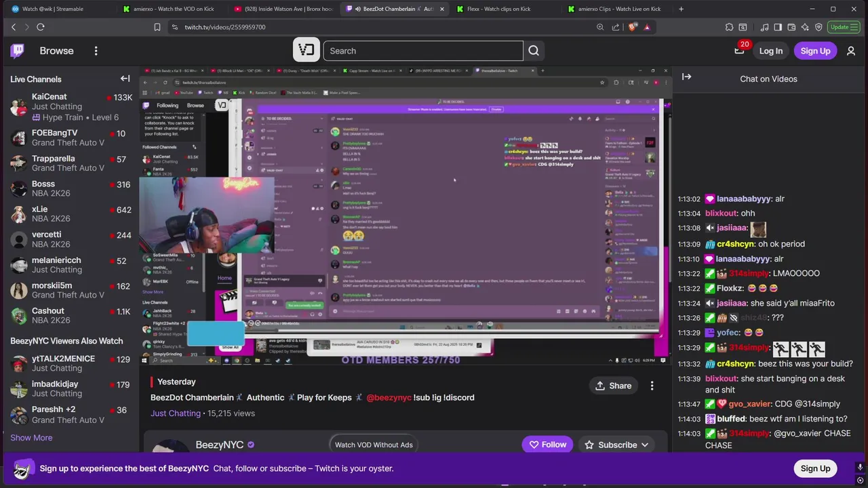Open Pareshh +2 channel in sidebar
The width and height of the screenshot is (868, 488).
(x=71, y=414)
